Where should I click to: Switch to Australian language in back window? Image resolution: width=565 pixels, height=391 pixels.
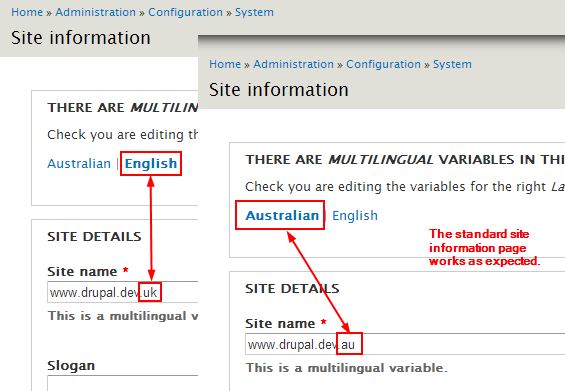pyautogui.click(x=79, y=164)
